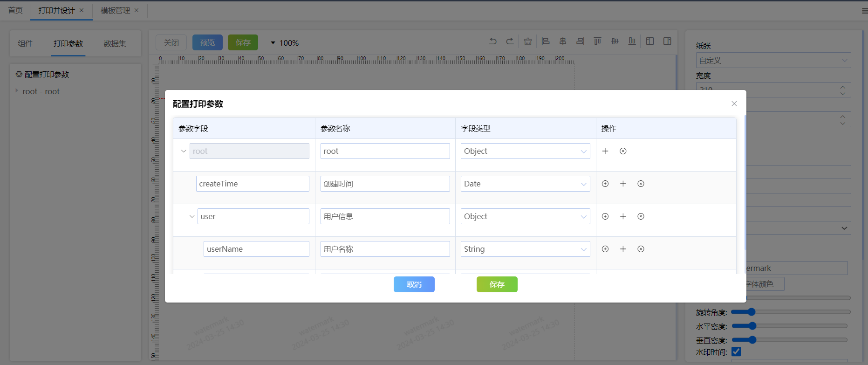
Task: Click the broom clear icon in the toolbar
Action: pos(527,41)
